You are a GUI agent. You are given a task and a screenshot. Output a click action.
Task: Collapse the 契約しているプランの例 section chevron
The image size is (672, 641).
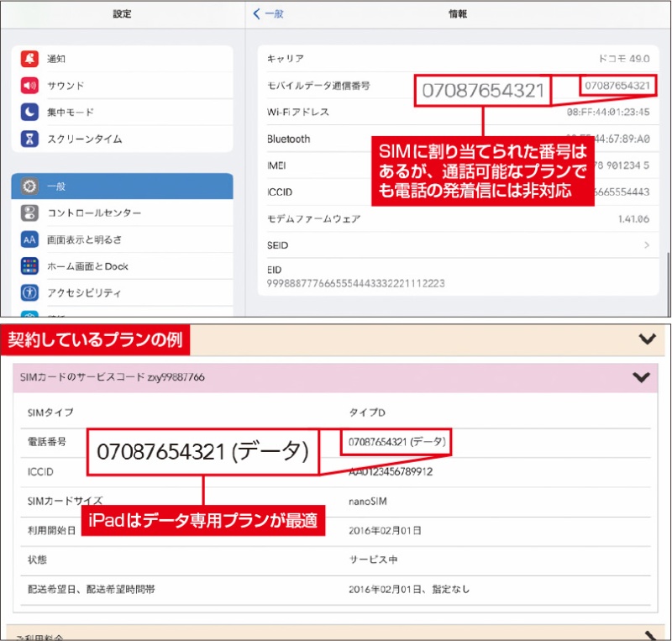648,339
